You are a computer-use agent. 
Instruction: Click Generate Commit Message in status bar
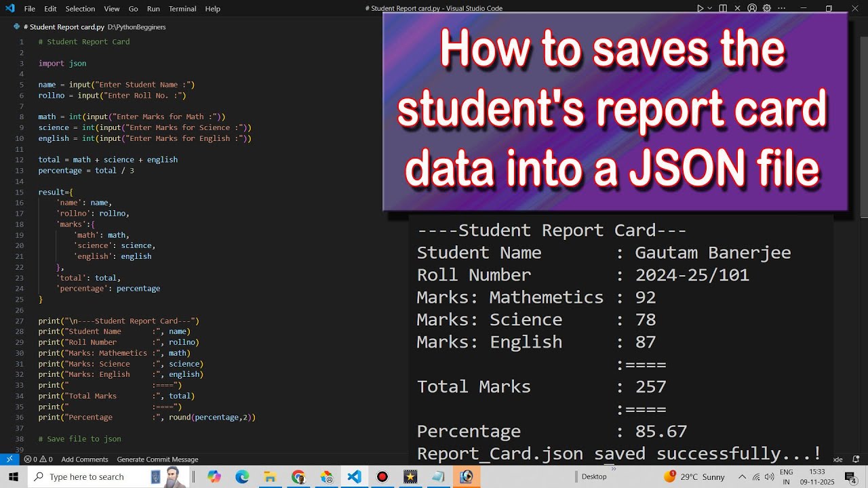[x=157, y=459]
